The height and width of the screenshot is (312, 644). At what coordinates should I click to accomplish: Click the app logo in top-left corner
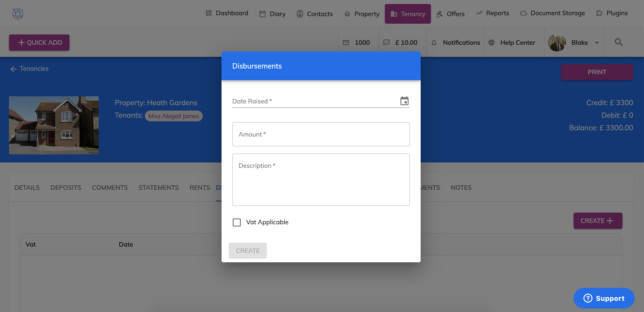tap(18, 13)
